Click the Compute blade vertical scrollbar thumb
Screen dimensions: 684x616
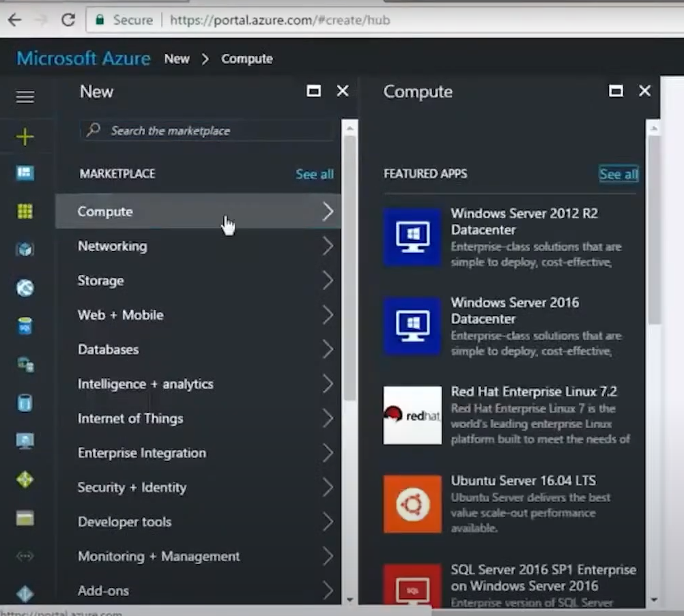click(x=653, y=230)
